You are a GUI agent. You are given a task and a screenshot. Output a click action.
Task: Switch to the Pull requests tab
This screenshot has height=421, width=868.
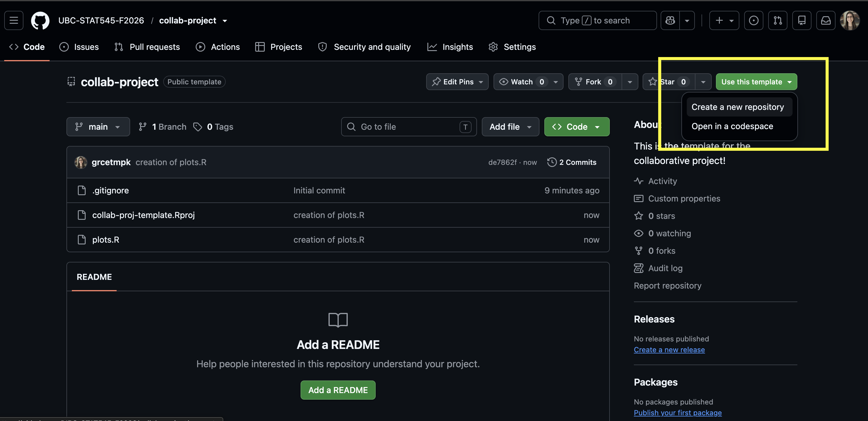[147, 47]
